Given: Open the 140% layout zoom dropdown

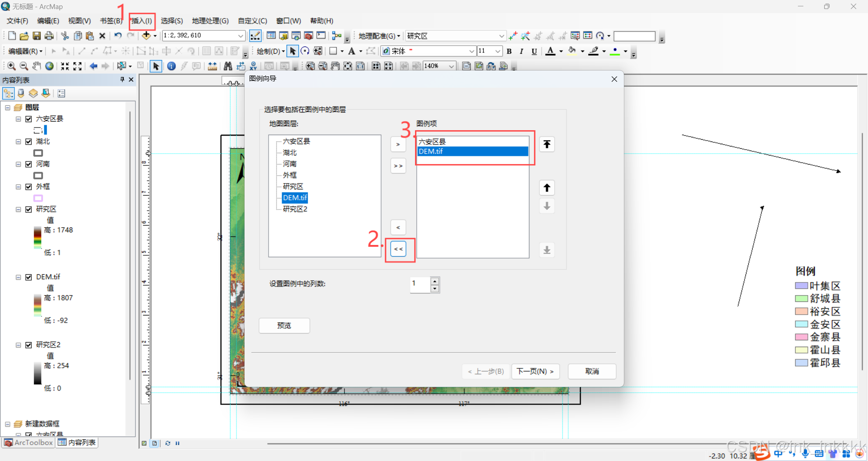Looking at the screenshot, I should [x=451, y=66].
